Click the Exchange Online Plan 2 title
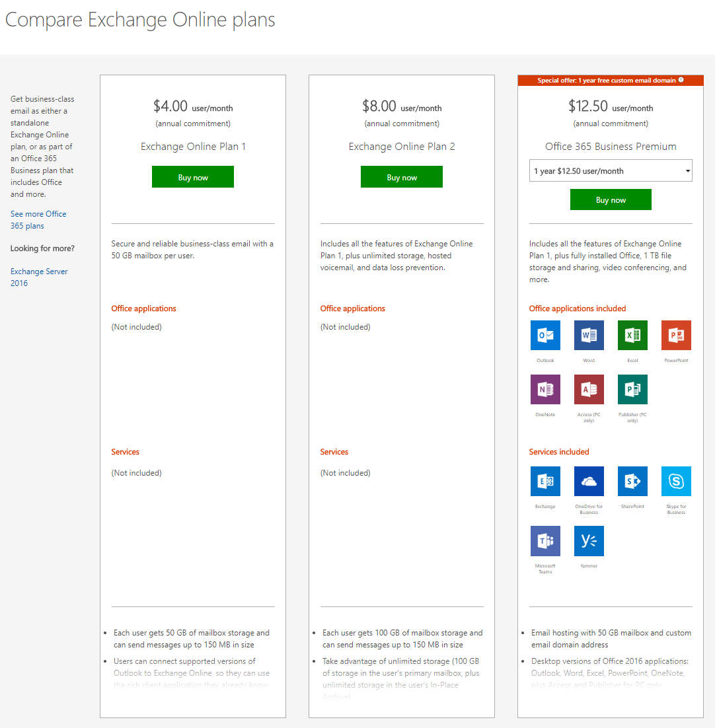This screenshot has width=715, height=728. click(402, 147)
